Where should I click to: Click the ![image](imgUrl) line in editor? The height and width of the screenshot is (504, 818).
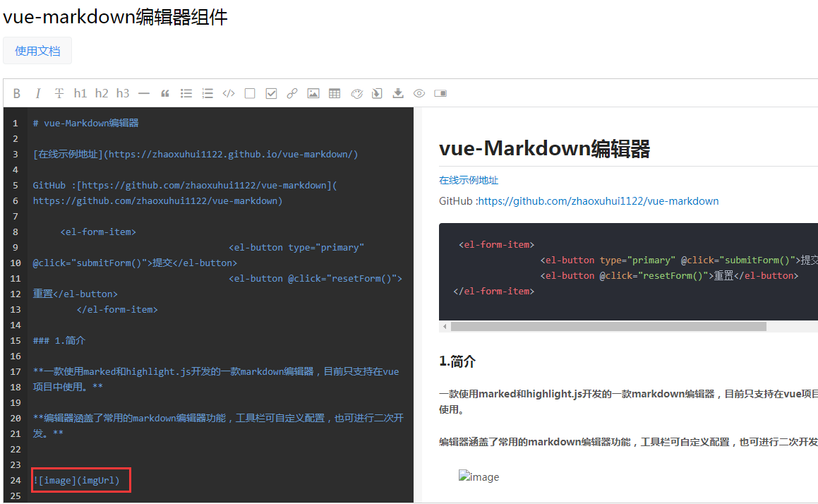77,480
